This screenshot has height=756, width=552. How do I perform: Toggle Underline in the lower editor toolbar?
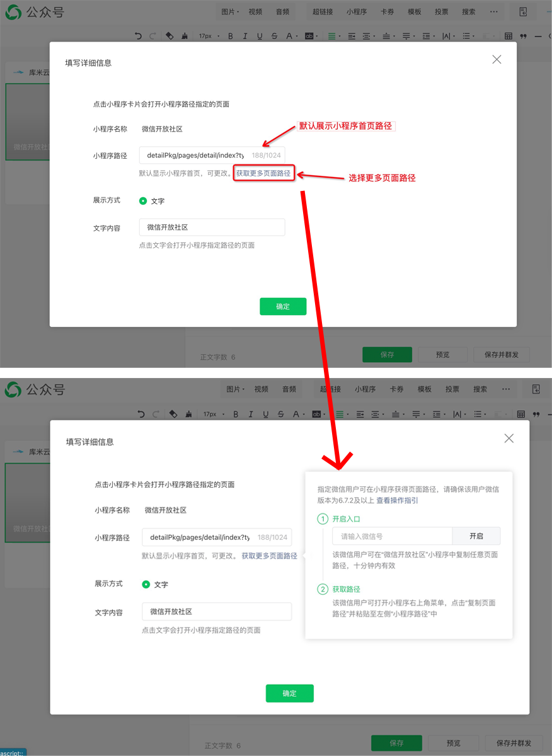(x=266, y=414)
